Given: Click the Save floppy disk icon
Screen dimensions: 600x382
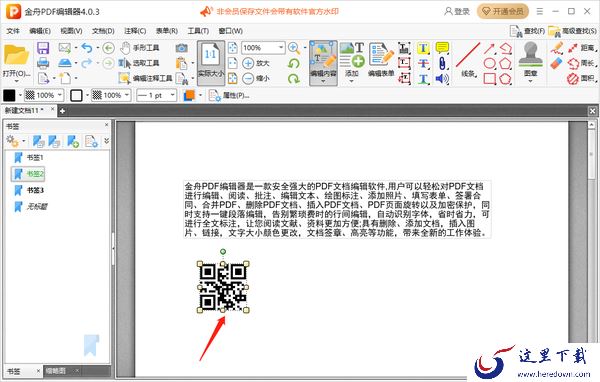Looking at the screenshot, I should (x=43, y=48).
